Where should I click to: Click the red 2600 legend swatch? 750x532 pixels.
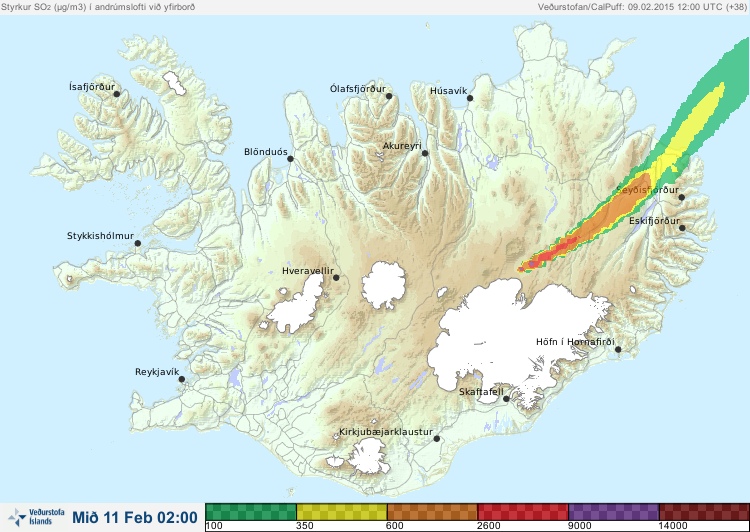pyautogui.click(x=523, y=511)
